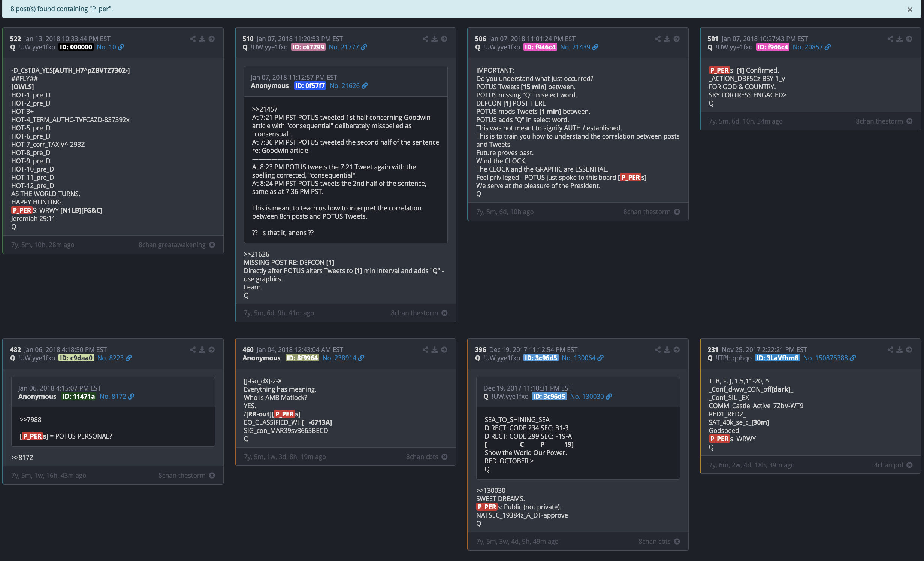Download post 231 via its download icon
The height and width of the screenshot is (561, 924).
(900, 350)
